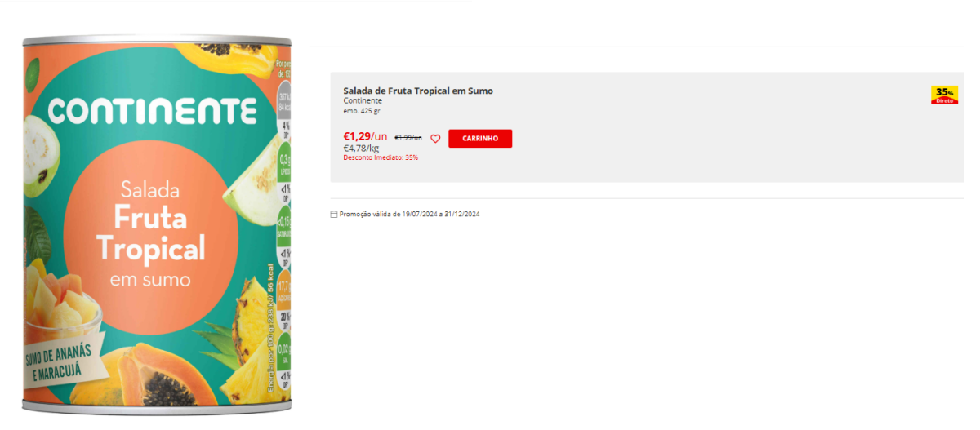Click the orange Salada Fruta Tropical circle

pos(151,234)
